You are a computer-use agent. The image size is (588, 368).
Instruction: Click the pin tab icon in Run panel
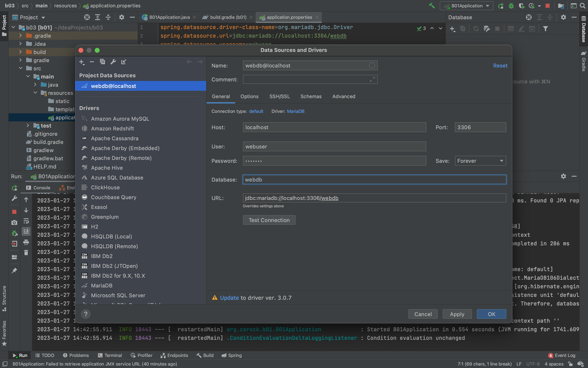click(14, 270)
